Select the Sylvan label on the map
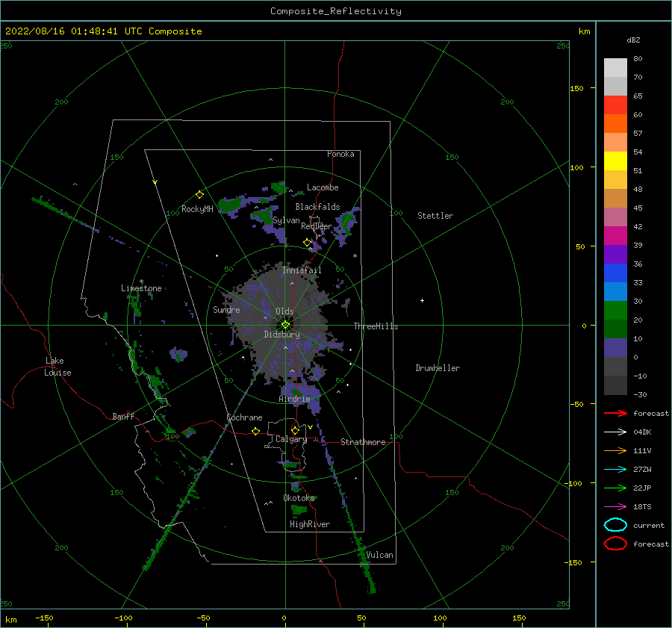This screenshot has height=628, width=672. 286,220
